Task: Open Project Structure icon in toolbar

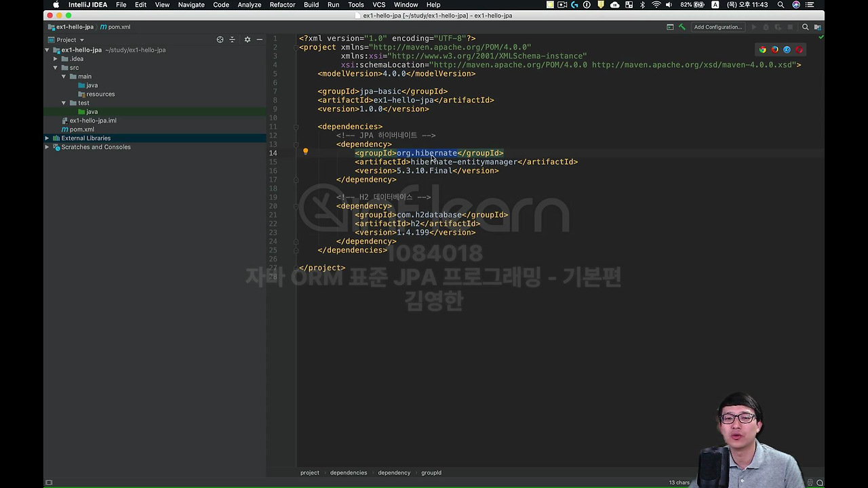Action: point(818,27)
